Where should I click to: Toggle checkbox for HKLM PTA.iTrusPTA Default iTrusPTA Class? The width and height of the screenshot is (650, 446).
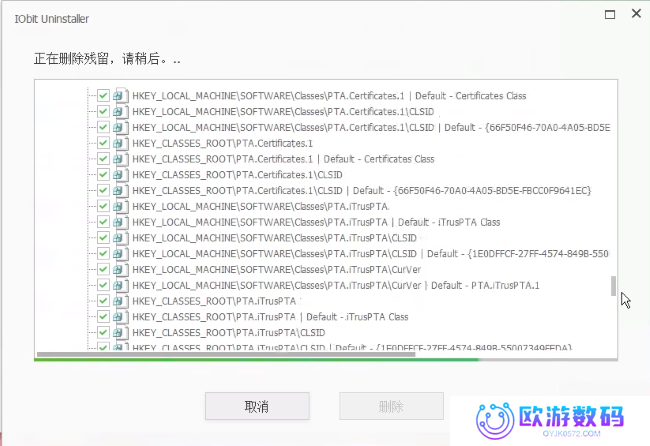point(103,222)
